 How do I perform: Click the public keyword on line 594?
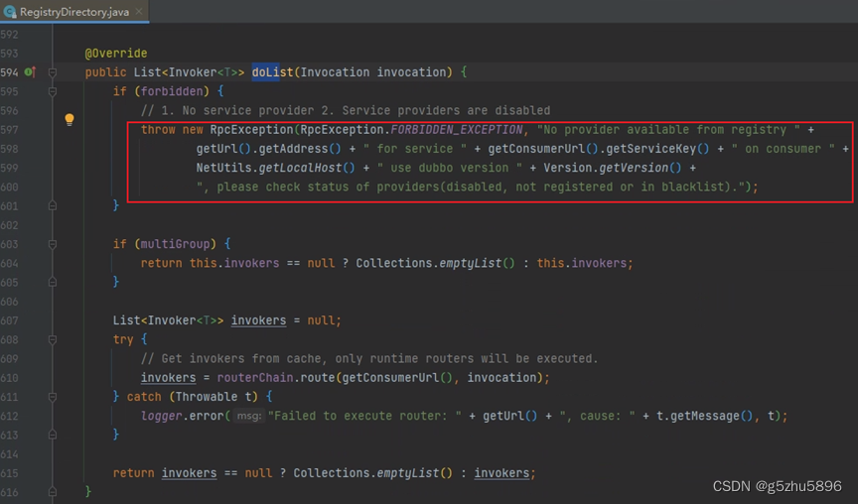tap(105, 72)
